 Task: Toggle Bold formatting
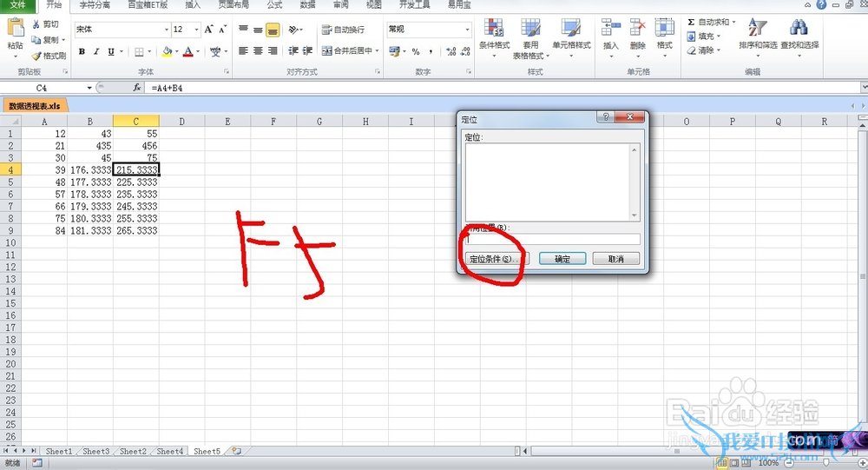[82, 51]
